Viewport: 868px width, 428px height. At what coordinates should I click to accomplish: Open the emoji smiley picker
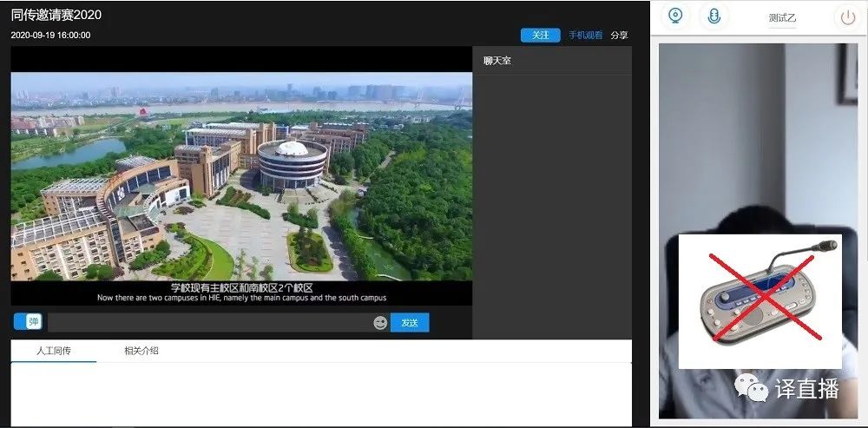380,322
